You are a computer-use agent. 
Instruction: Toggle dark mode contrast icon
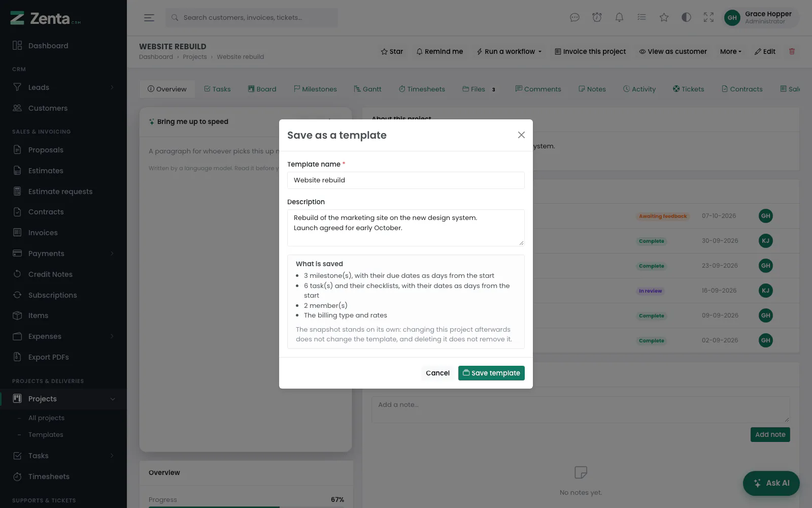(x=686, y=18)
